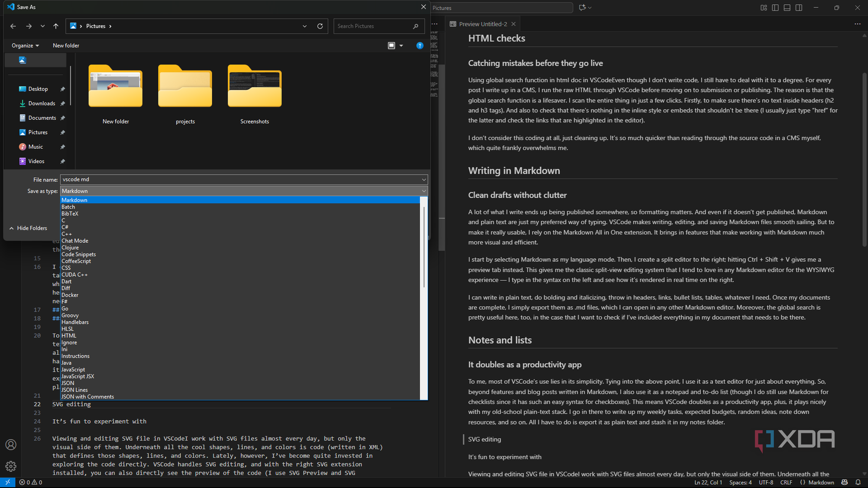Select Downloads in navigation pane

(x=42, y=104)
